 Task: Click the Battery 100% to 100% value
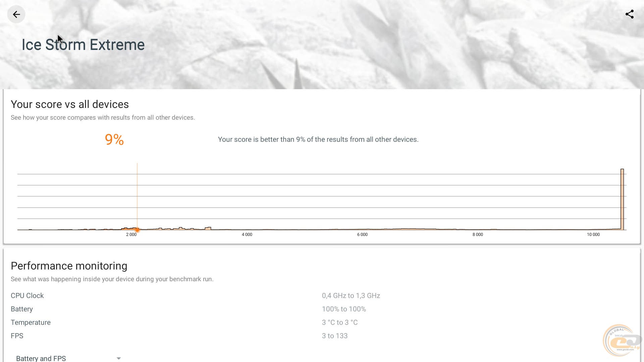[344, 309]
